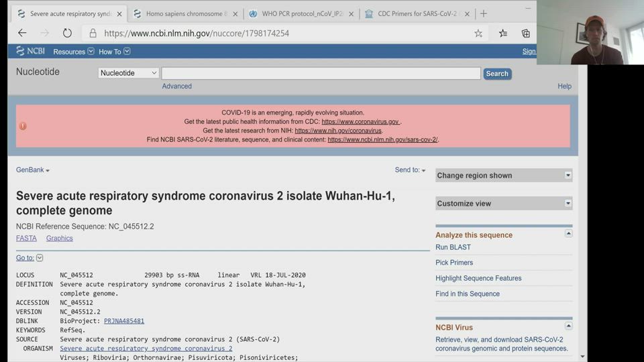
Task: Collapse the NCBI Virus section
Action: [x=568, y=326]
